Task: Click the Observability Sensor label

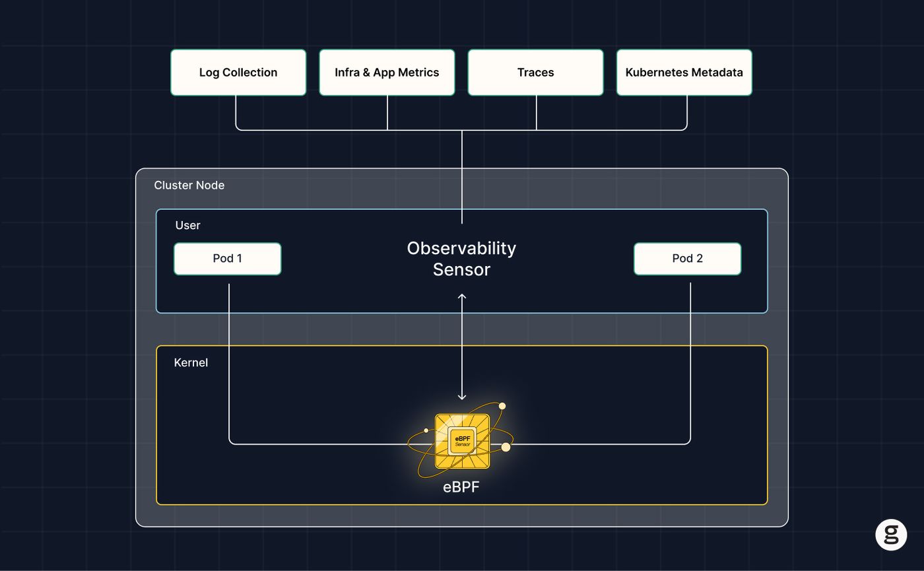Action: [x=461, y=259]
